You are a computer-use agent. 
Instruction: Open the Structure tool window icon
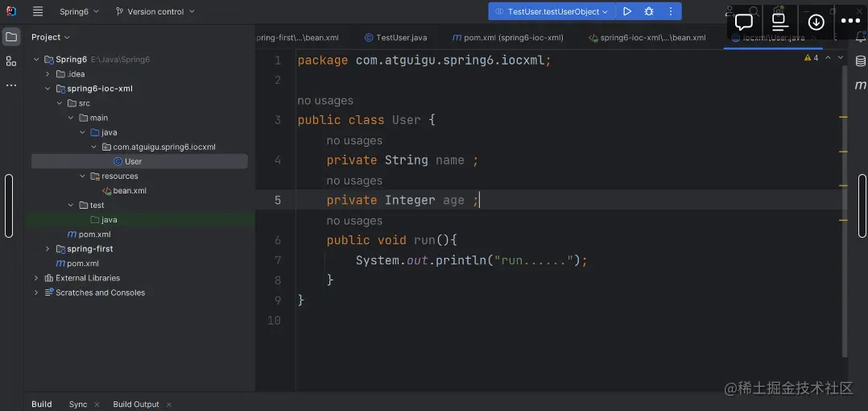point(11,61)
